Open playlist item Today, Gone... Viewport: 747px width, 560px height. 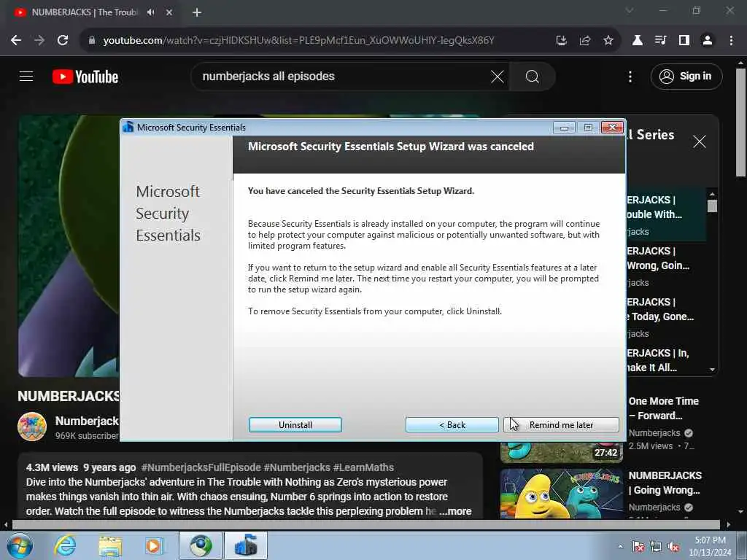tap(665, 316)
